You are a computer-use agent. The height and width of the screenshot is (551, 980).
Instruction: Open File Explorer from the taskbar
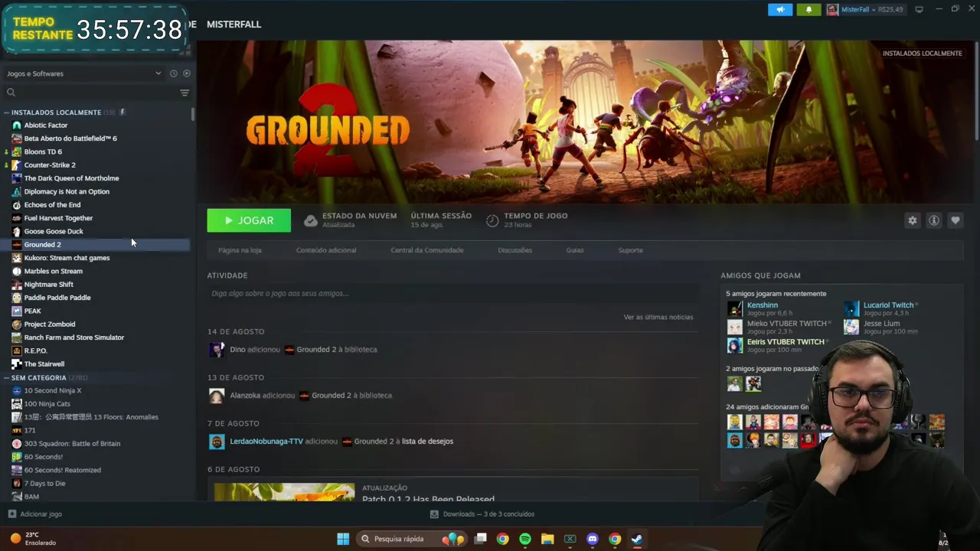click(547, 539)
